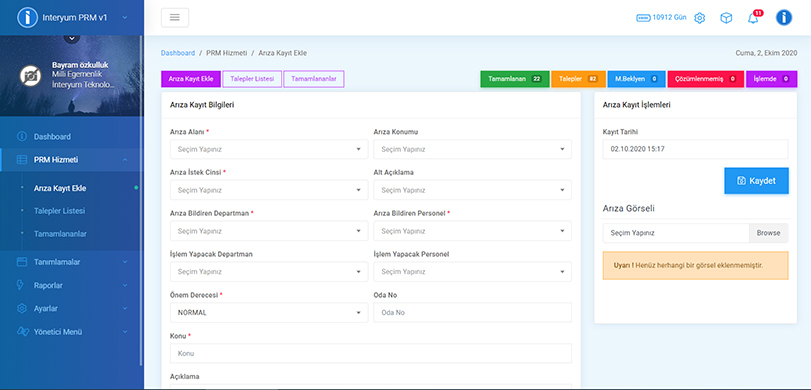Viewport: 811px width, 390px height.
Task: Open Tamamlananlar in sidebar
Action: pyautogui.click(x=60, y=234)
